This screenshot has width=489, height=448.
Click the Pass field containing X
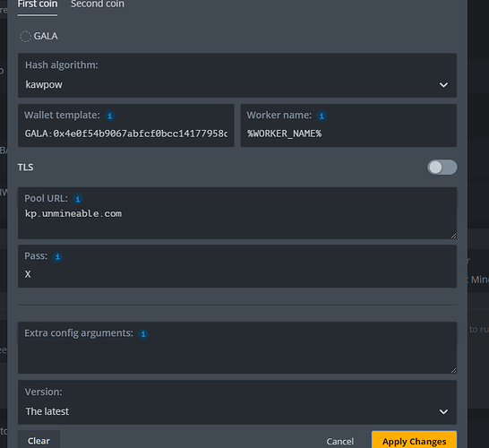[x=237, y=266]
